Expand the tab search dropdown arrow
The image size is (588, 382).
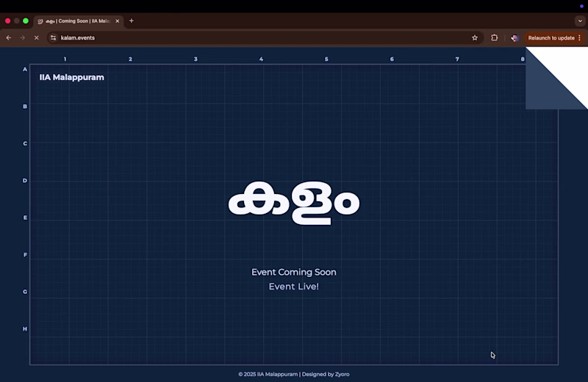coord(580,21)
